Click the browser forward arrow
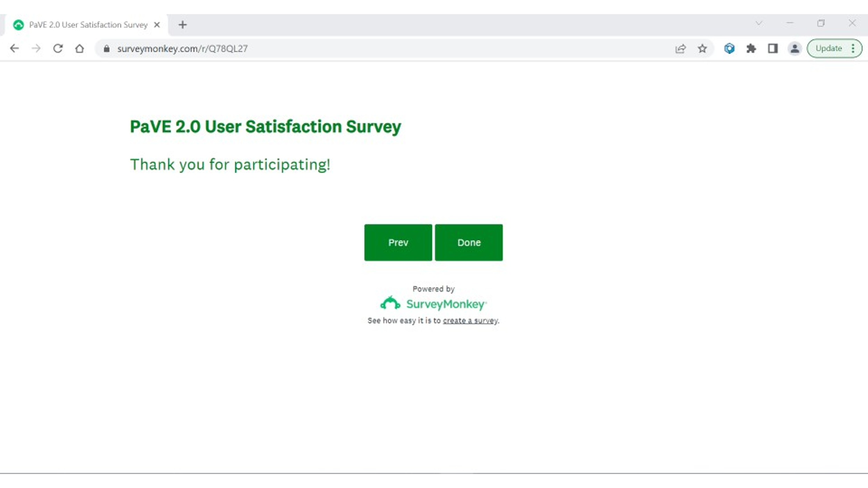Screen dimensions: 868x488 pyautogui.click(x=36, y=48)
